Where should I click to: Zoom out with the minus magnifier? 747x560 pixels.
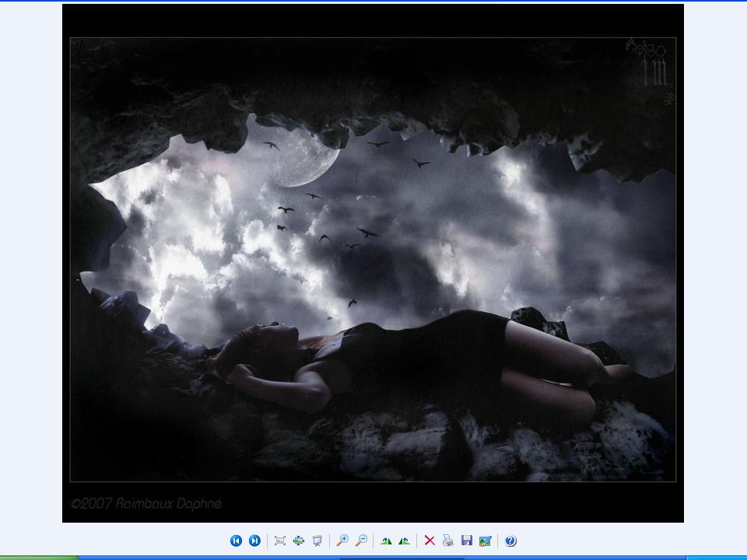tap(362, 540)
